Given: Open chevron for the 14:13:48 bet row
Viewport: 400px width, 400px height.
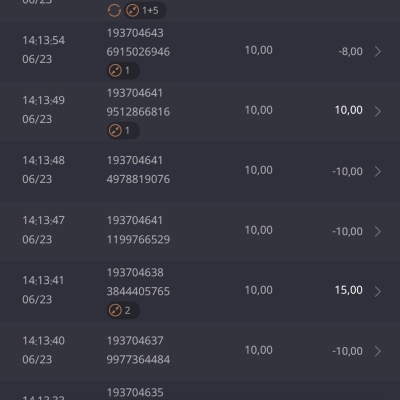Looking at the screenshot, I should pos(378,171).
